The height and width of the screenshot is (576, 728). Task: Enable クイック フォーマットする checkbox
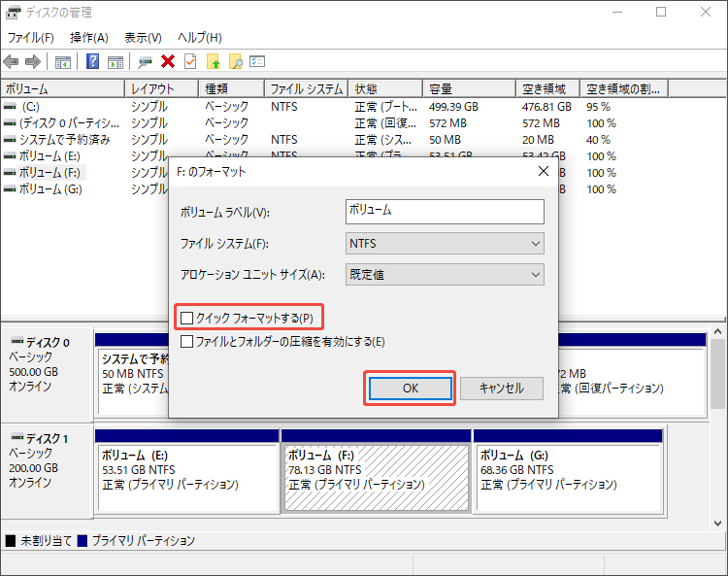tap(186, 319)
